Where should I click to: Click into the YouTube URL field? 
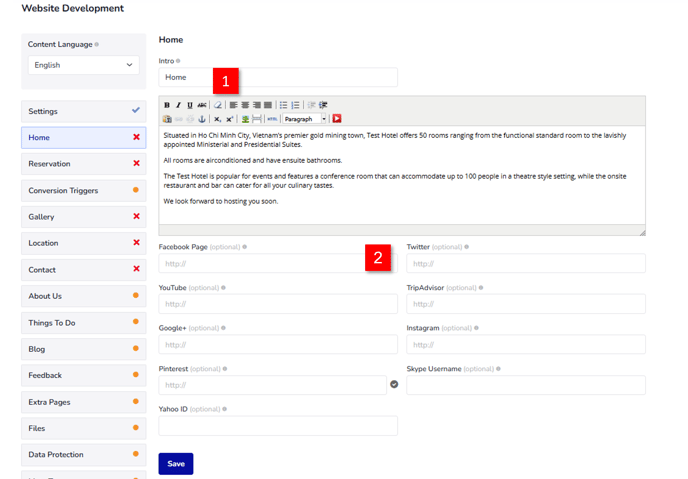point(278,304)
